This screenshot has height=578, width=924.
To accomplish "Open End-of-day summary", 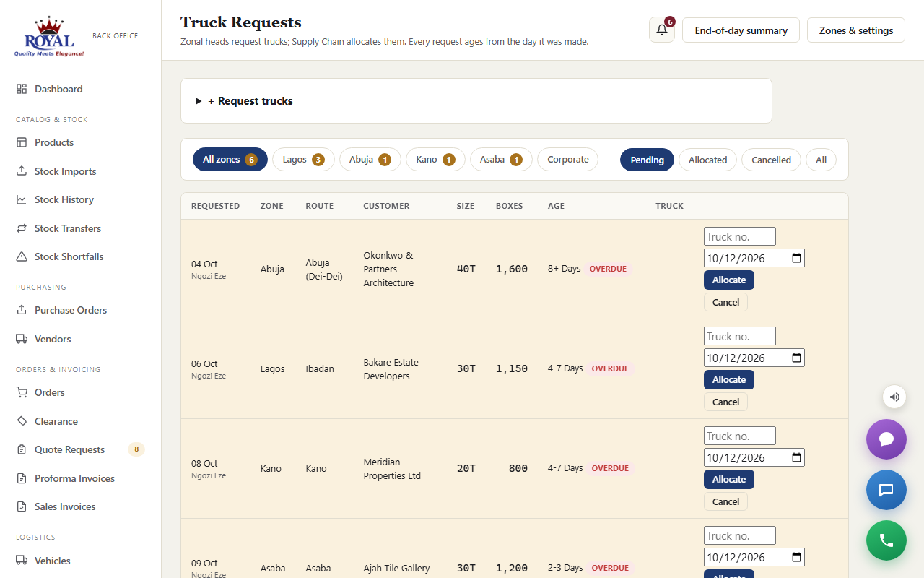I will tap(741, 30).
